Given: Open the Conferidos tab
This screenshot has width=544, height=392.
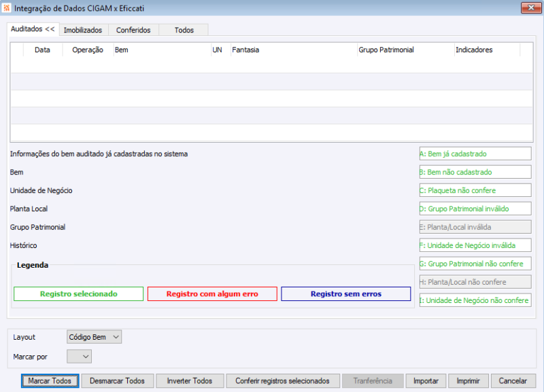Looking at the screenshot, I should pos(133,30).
